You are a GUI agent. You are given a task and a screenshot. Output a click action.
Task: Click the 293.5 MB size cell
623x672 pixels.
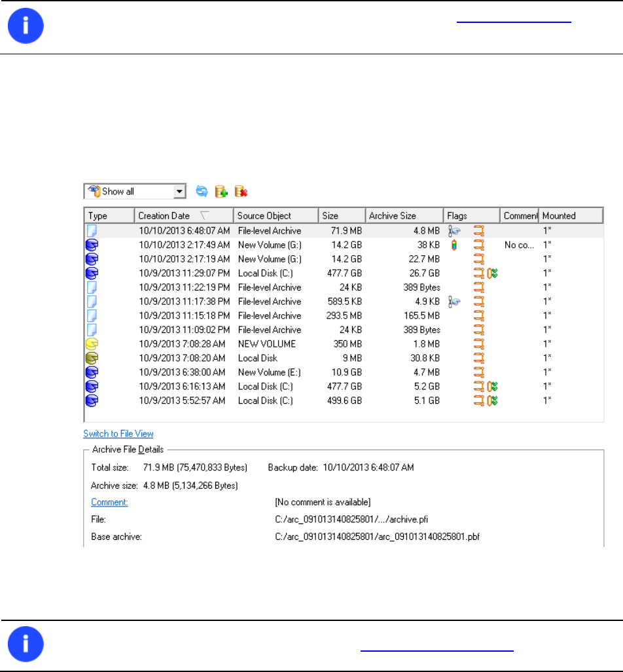click(344, 315)
